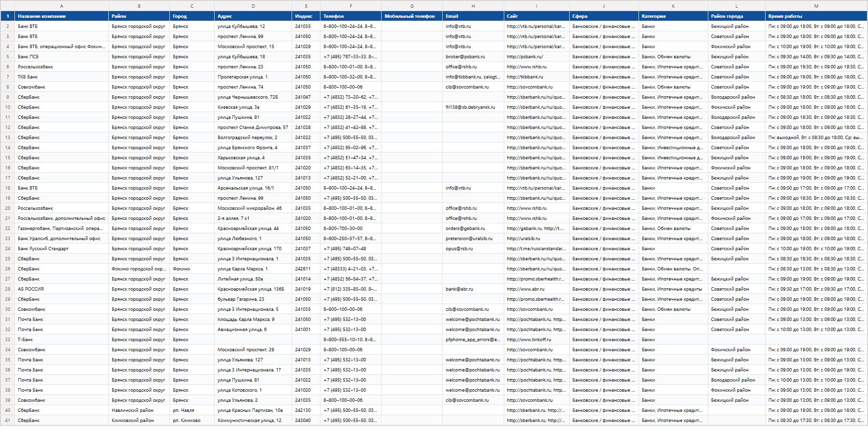
Task: Click the address 'Литейная улица, 50а'
Action: point(253,279)
